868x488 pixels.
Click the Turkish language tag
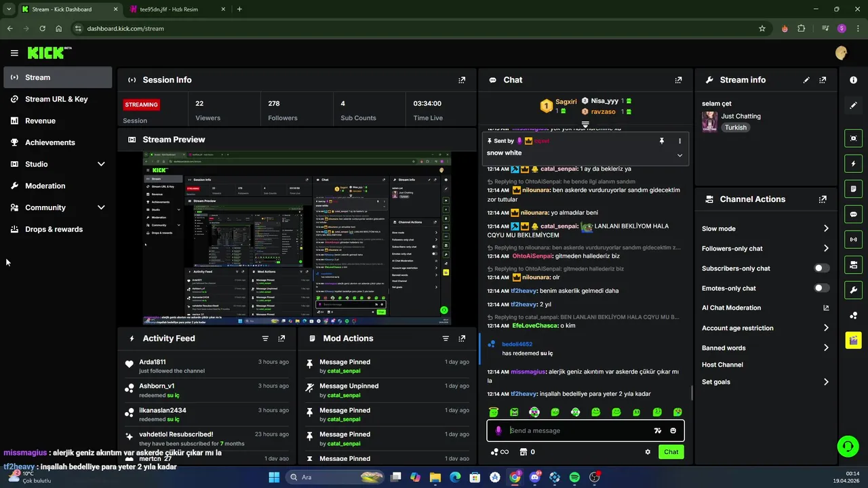tap(735, 127)
